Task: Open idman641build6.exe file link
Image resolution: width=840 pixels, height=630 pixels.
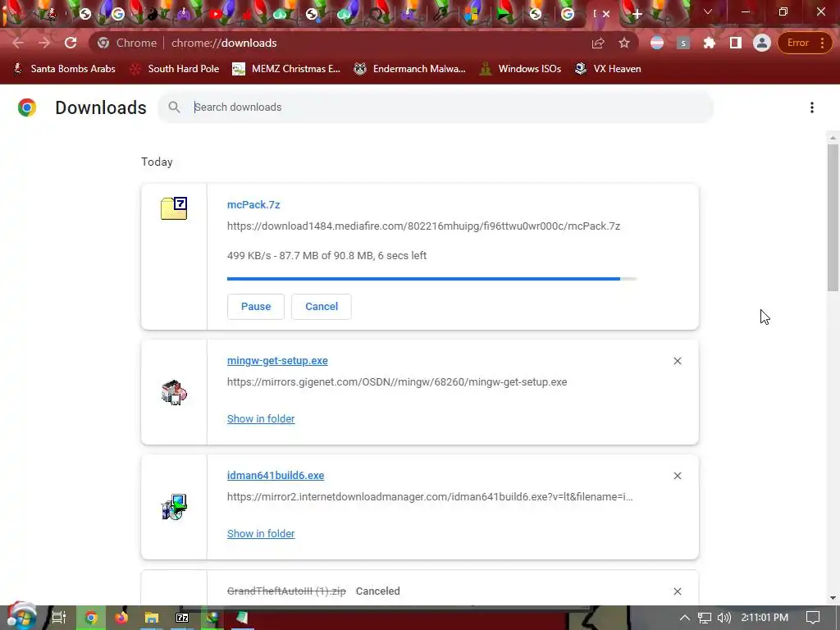Action: pos(276,475)
